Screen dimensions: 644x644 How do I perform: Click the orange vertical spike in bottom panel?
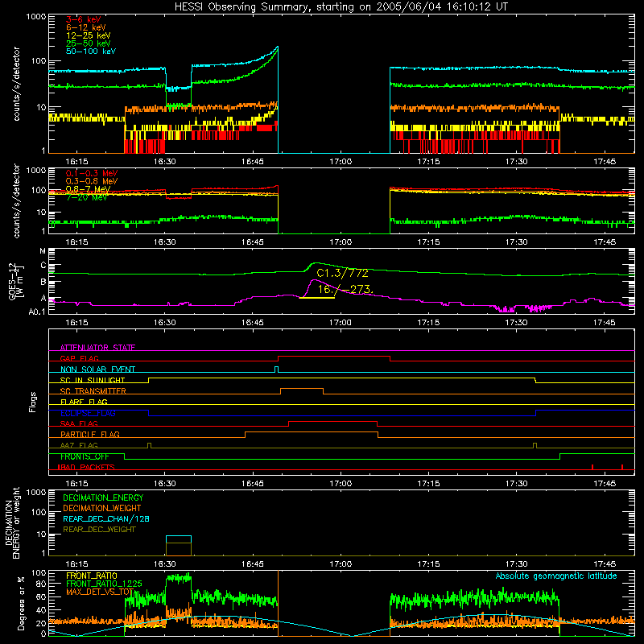278,603
